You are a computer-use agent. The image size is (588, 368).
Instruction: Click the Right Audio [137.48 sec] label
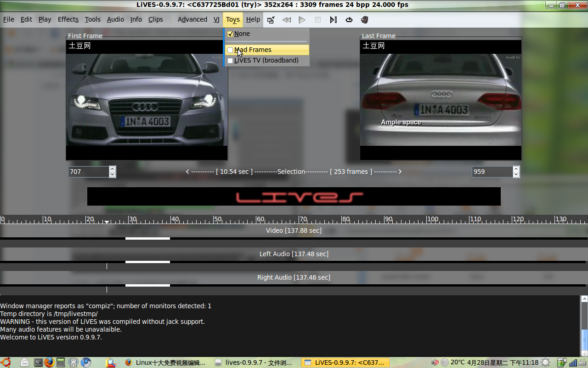point(294,277)
